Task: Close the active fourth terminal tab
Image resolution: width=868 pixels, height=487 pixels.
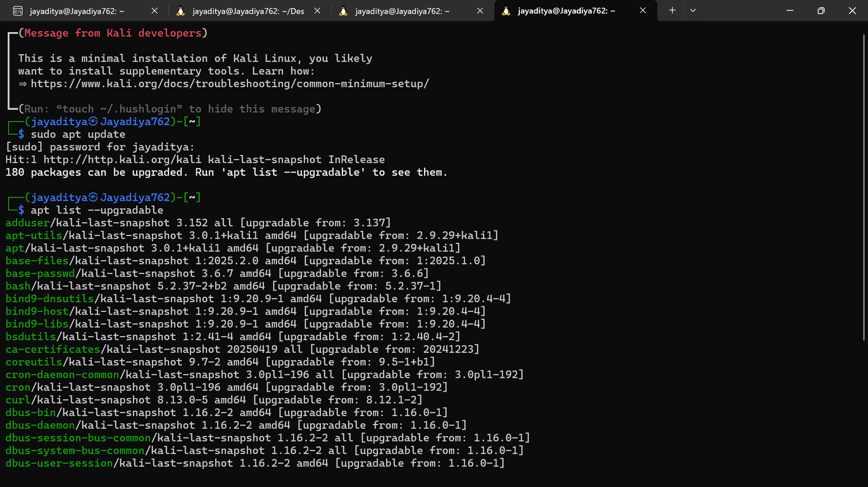Action: point(643,11)
